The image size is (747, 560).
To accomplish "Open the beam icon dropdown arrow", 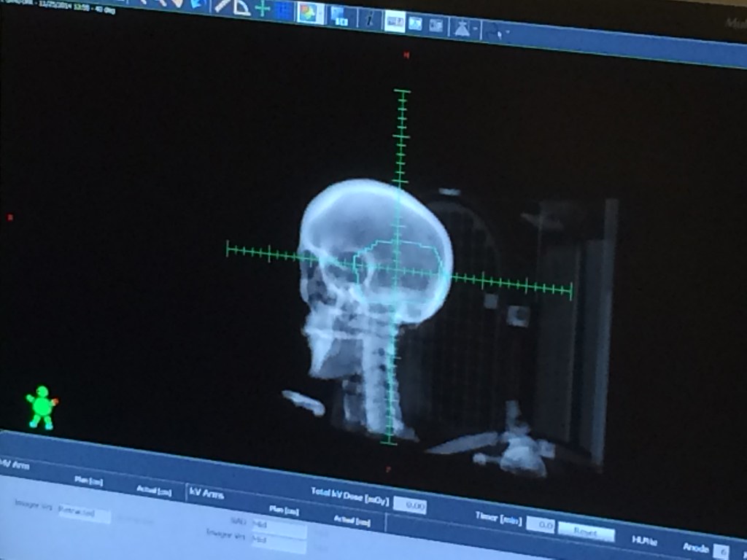I will pos(476,30).
